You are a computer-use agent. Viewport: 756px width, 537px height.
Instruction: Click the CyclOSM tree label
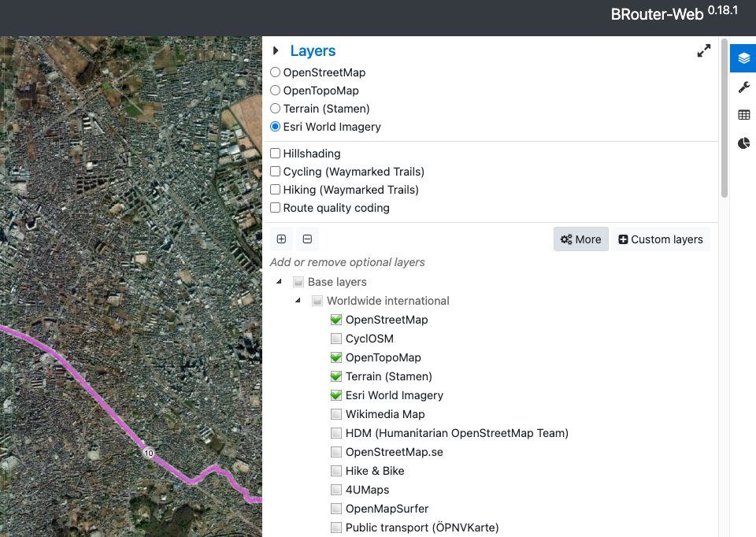369,339
